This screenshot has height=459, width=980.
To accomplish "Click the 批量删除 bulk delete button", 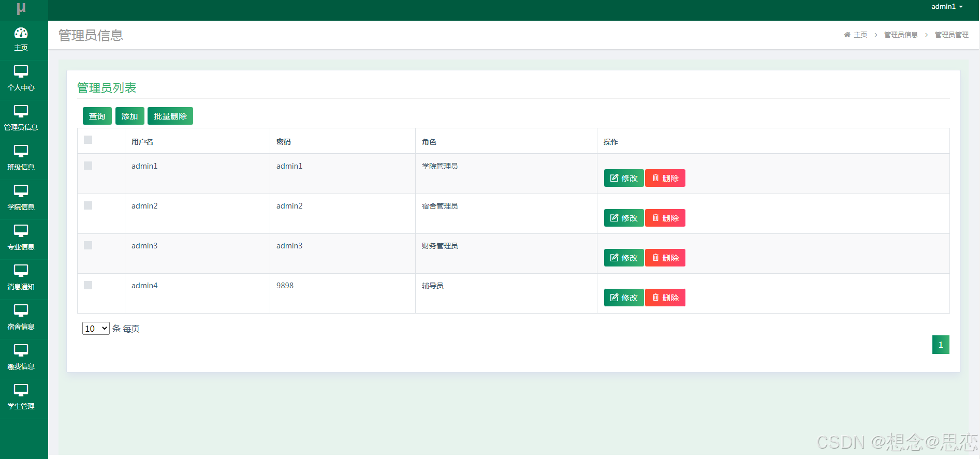I will (x=170, y=116).
